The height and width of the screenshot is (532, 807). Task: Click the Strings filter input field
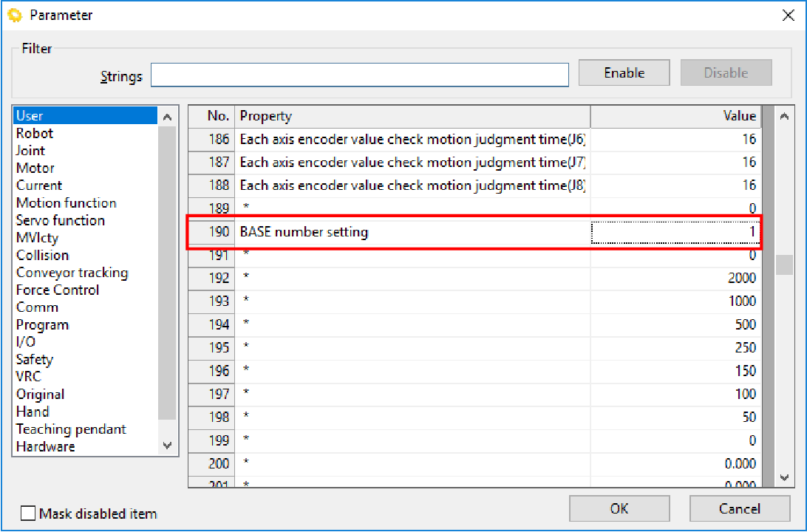[x=360, y=75]
